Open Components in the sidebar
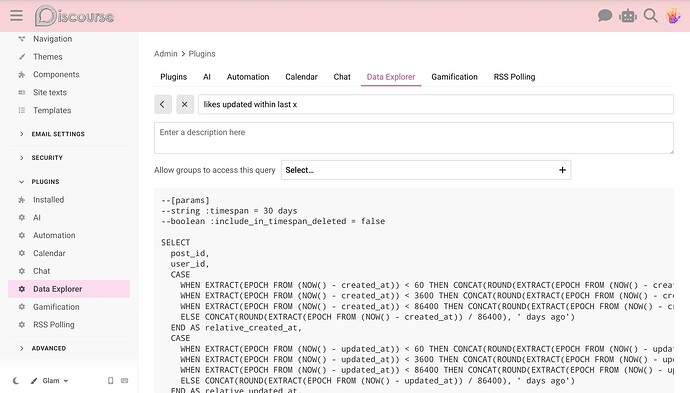690x393 pixels. coord(56,74)
